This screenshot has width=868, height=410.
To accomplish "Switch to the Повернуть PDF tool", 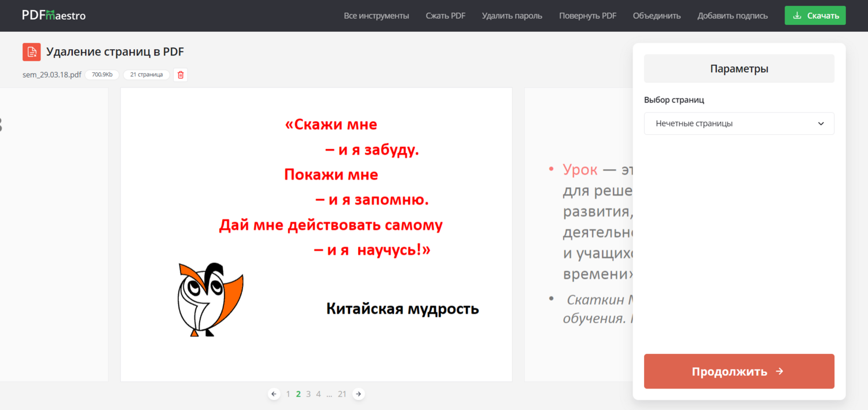I will [x=587, y=16].
